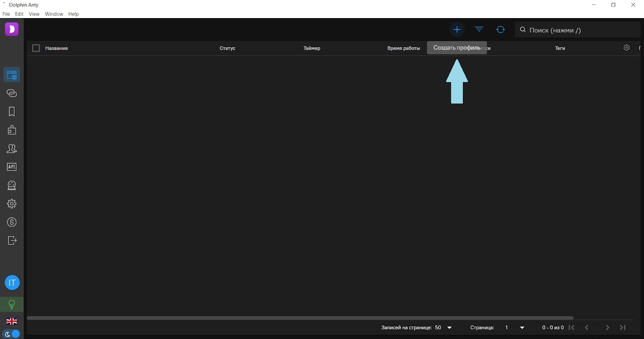Close the Dolphin Anty window
The image size is (644, 339).
pos(633,5)
